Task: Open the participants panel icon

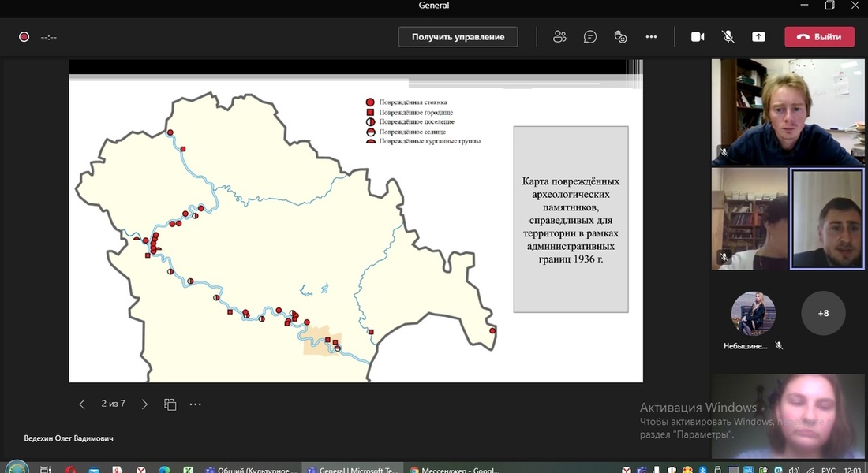Action: 559,37
